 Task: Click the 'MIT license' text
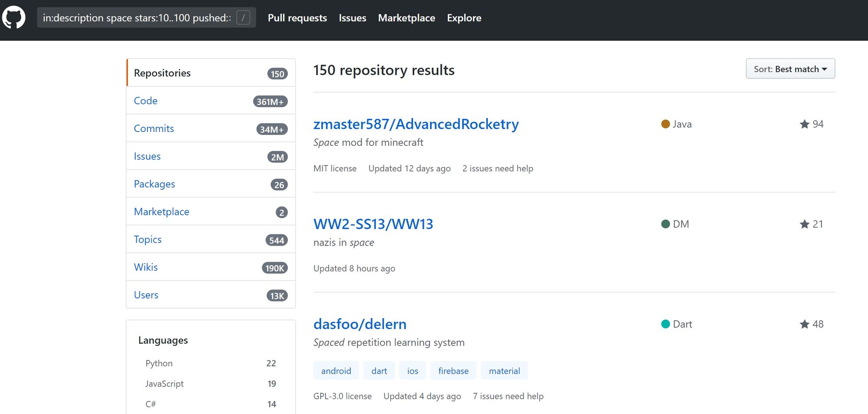[335, 168]
